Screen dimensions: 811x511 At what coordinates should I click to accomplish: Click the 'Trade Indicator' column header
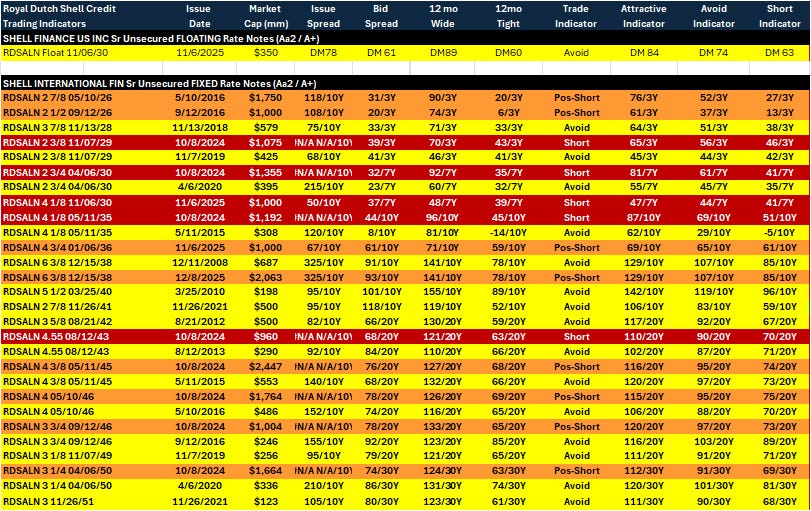tap(576, 16)
